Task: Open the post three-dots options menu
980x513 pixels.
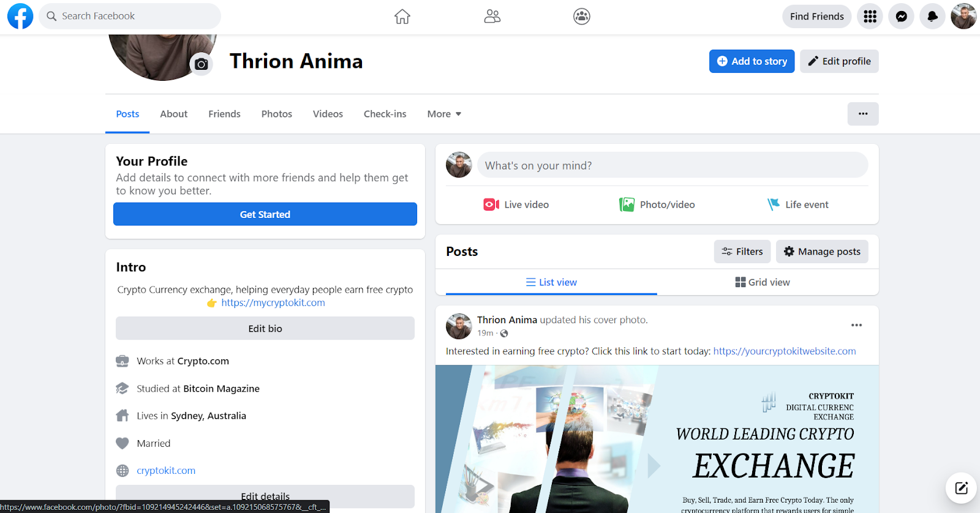Action: (x=857, y=325)
